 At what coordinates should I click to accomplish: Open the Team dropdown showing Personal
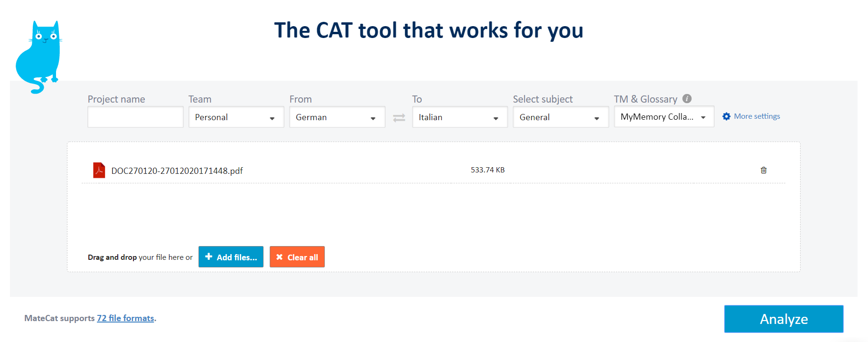tap(236, 117)
